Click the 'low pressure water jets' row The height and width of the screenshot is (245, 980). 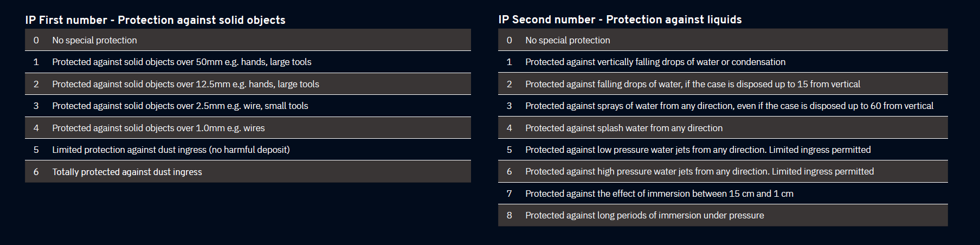click(698, 150)
